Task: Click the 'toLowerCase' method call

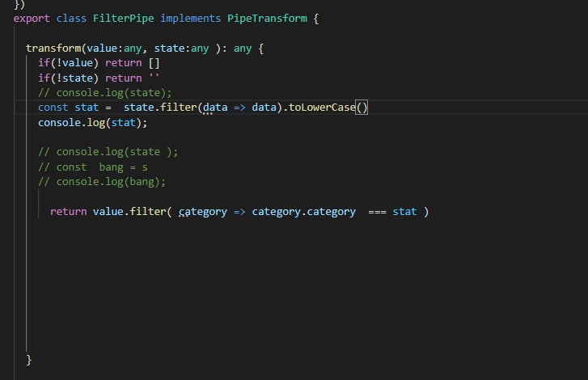Action: pyautogui.click(x=322, y=108)
